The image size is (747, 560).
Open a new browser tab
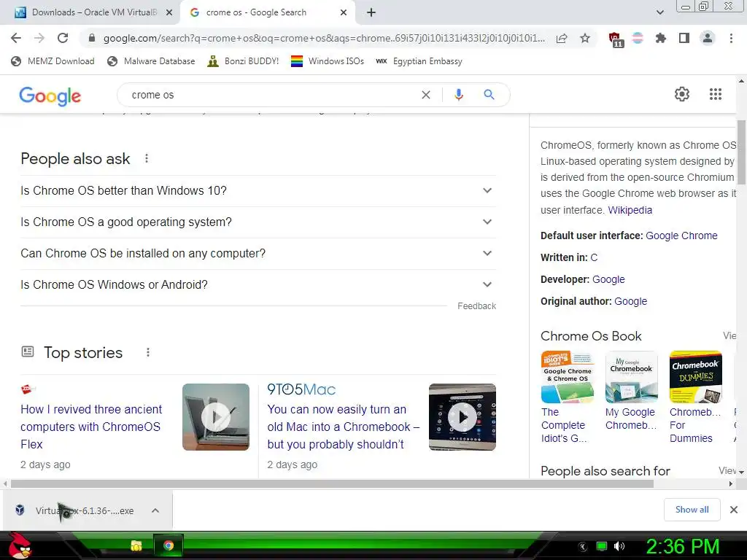point(371,12)
